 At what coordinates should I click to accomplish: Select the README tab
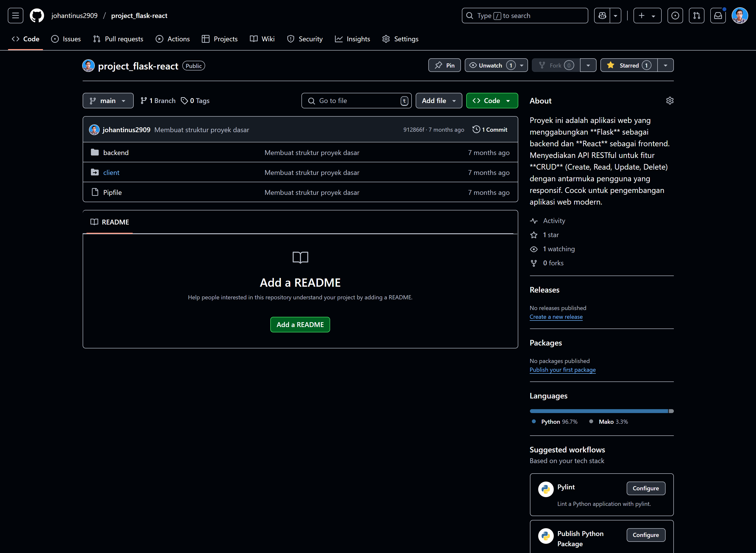(x=110, y=222)
